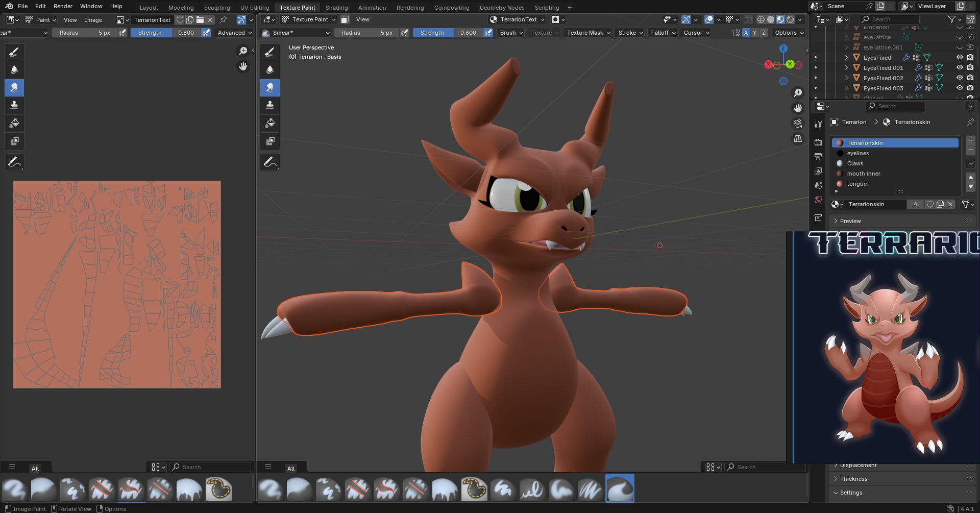Open the Output properties tab
This screenshot has height=513, width=980.
pos(818,157)
